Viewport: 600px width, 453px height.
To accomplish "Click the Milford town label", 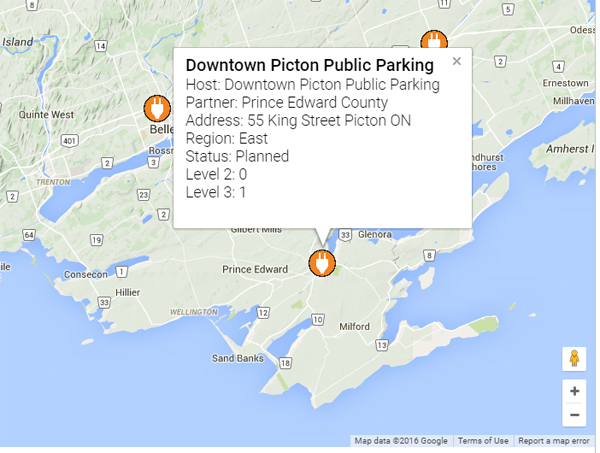I will 354,327.
